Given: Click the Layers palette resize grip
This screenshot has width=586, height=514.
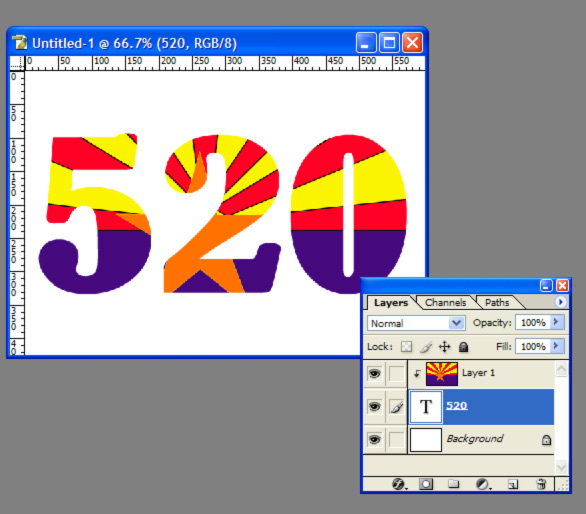Looking at the screenshot, I should tap(563, 485).
